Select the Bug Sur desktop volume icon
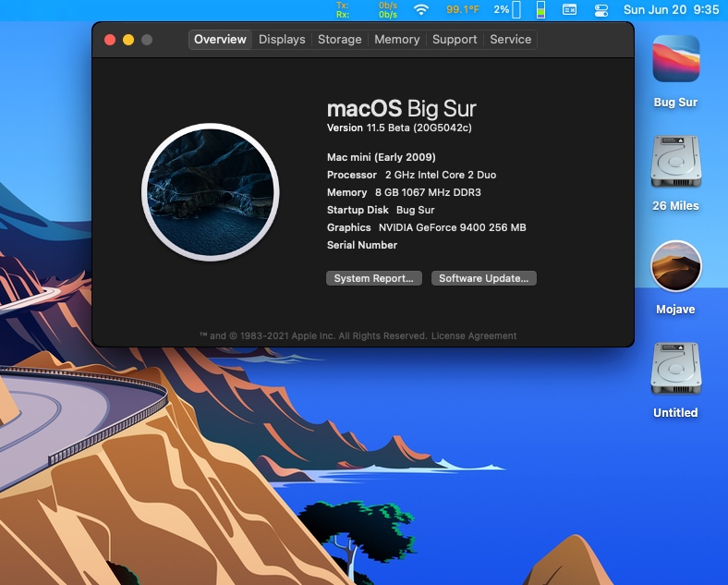Viewport: 728px width, 585px height. [675, 59]
